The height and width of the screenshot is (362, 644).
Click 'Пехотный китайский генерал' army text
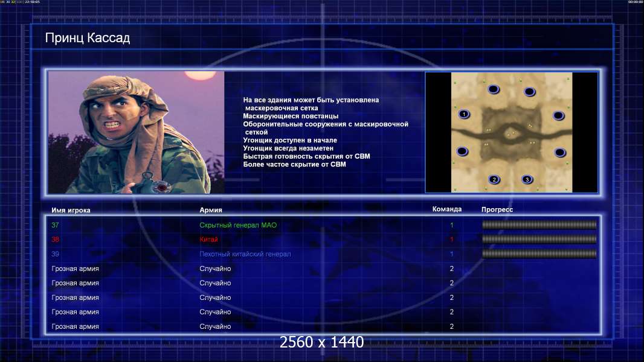click(245, 254)
